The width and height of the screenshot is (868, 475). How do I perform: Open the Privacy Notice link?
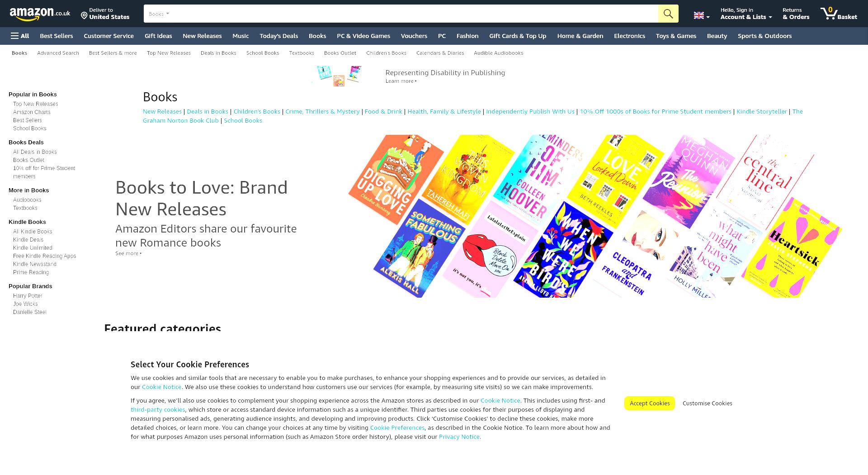[x=459, y=437]
